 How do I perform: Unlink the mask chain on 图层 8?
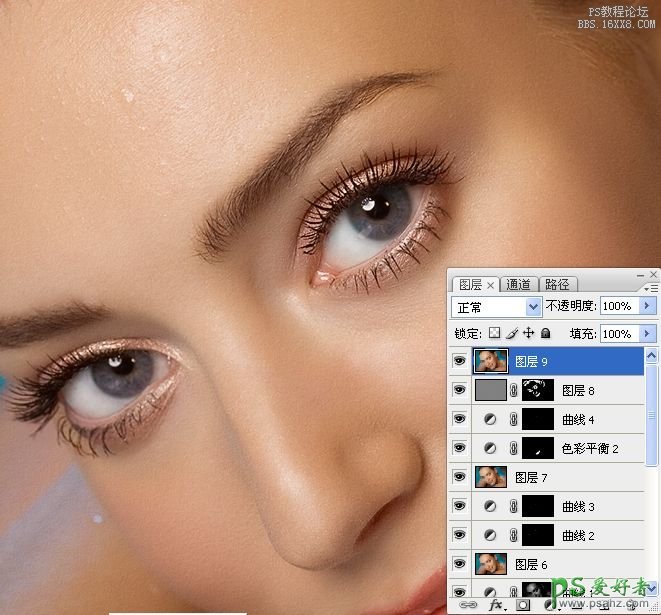click(x=513, y=390)
